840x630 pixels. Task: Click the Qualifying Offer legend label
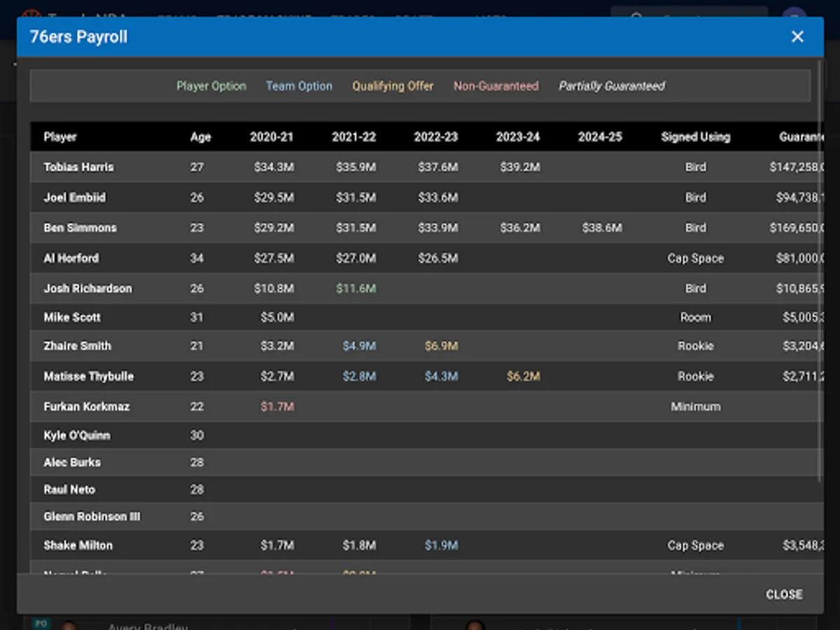coord(393,86)
